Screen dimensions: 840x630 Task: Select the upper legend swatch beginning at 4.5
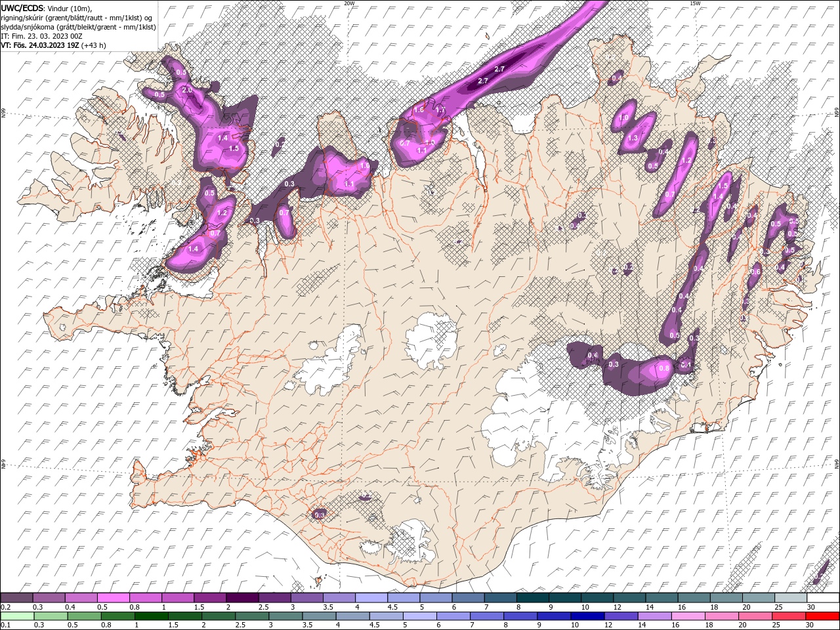[403, 597]
